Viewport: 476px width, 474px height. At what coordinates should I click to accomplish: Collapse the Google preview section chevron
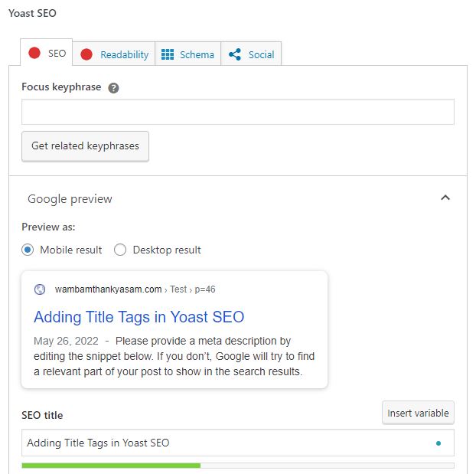445,198
